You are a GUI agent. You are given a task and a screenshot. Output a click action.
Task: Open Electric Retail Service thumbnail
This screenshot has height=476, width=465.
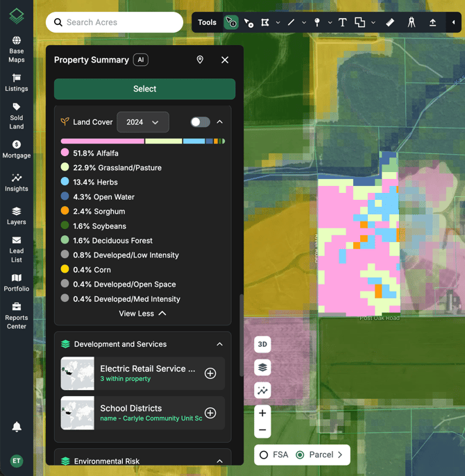point(78,373)
